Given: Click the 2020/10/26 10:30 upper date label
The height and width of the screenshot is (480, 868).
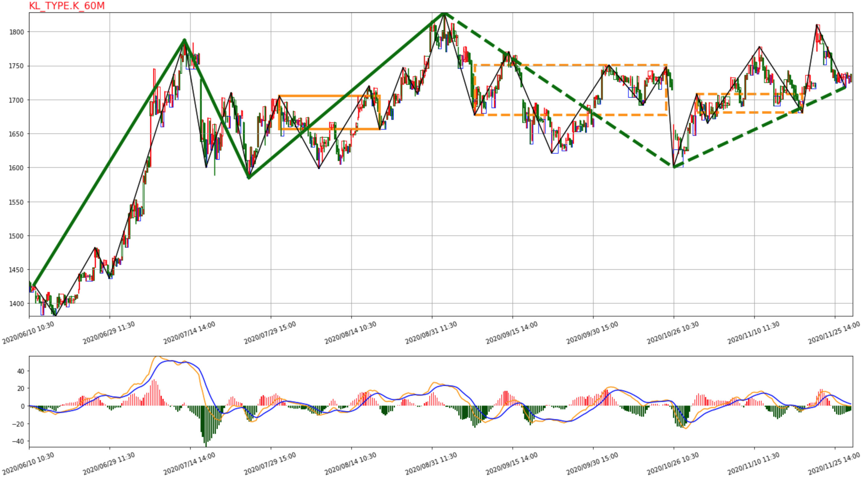Looking at the screenshot, I should pos(673,333).
